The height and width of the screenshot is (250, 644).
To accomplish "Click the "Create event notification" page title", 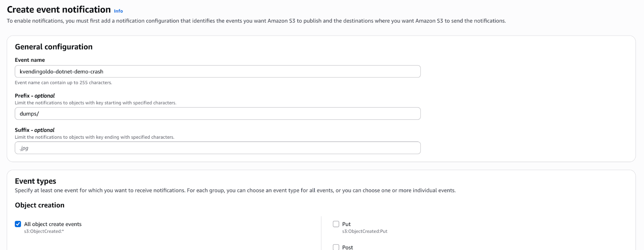I will click(x=59, y=9).
